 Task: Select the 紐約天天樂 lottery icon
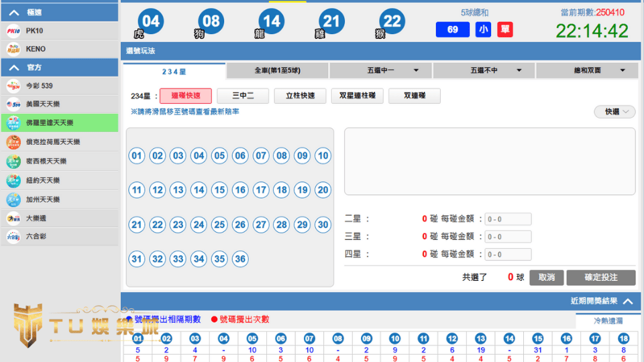(13, 180)
